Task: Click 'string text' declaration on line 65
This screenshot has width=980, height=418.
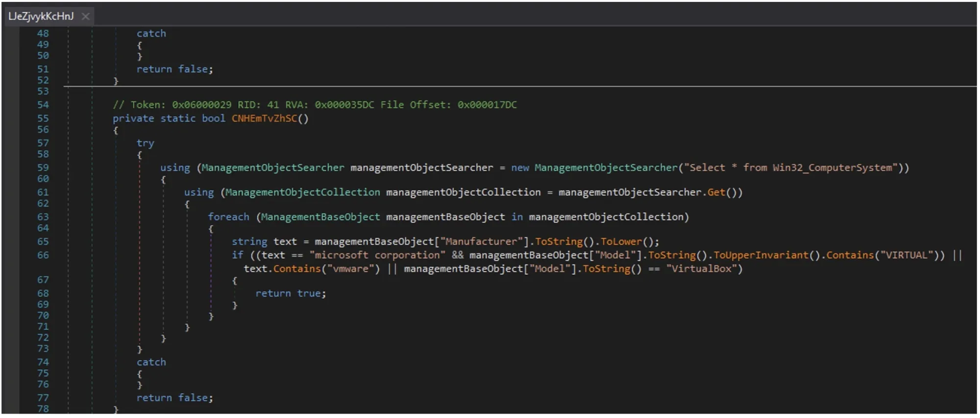Action: (x=264, y=241)
